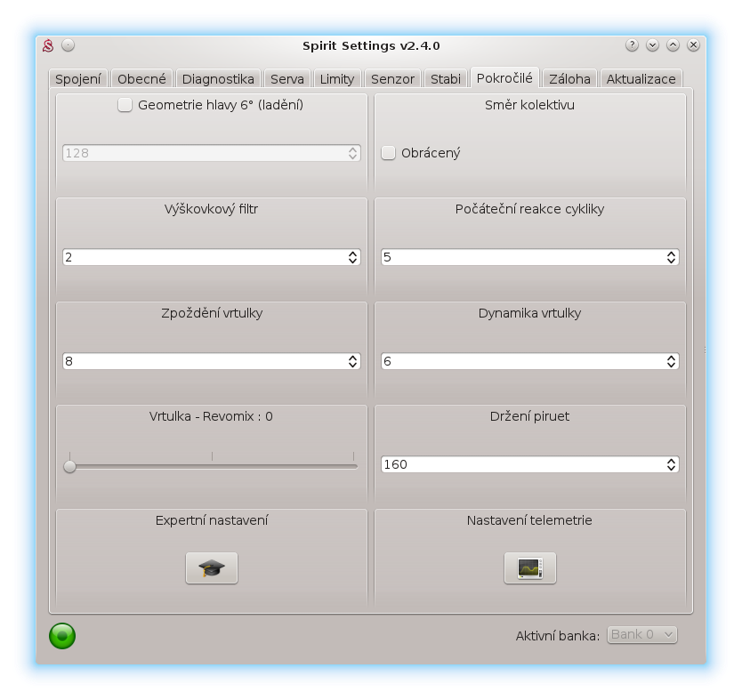Select the Aktualizace tab
Viewport: 742px width, 700px height.
pyautogui.click(x=641, y=79)
